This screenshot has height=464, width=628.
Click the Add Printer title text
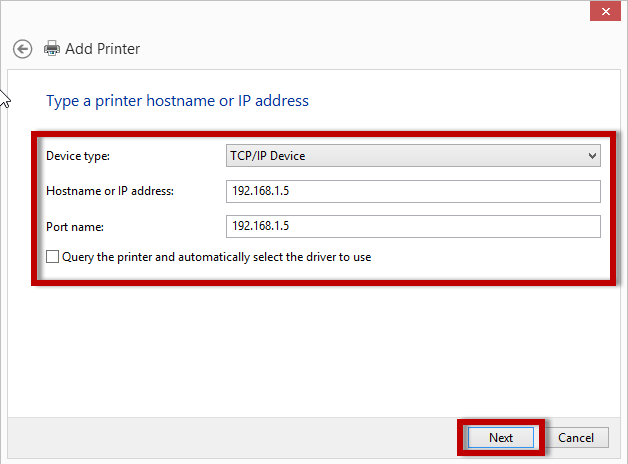(103, 48)
